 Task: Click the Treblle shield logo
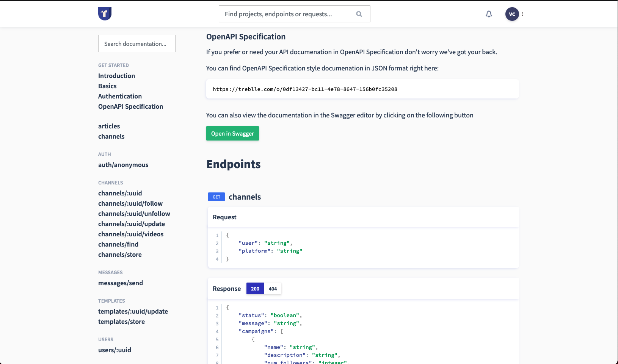coord(105,14)
